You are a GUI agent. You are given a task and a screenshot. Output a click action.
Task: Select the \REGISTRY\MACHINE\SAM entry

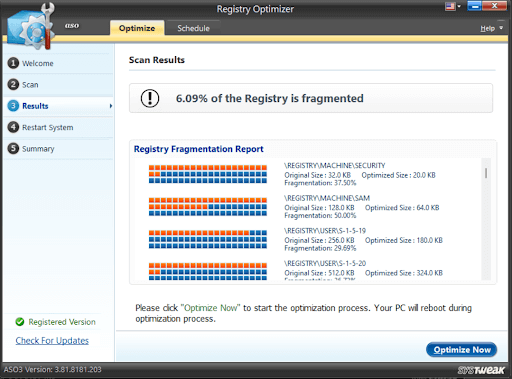tap(327, 198)
